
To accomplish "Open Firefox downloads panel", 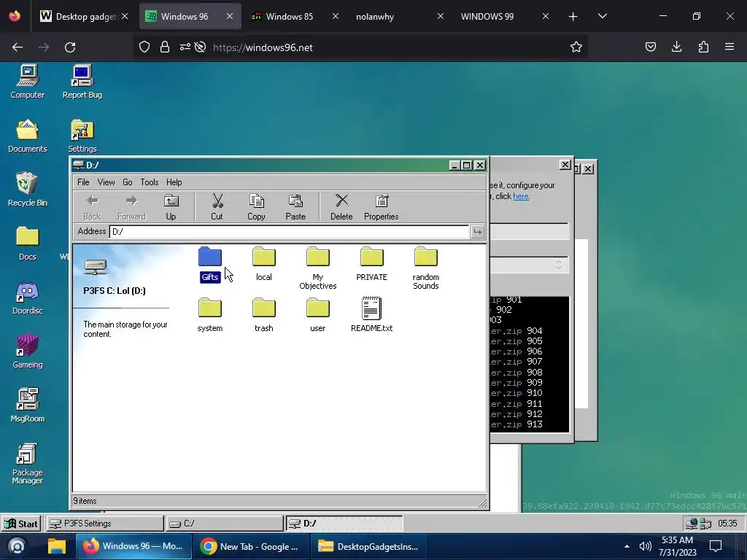I will 676,47.
